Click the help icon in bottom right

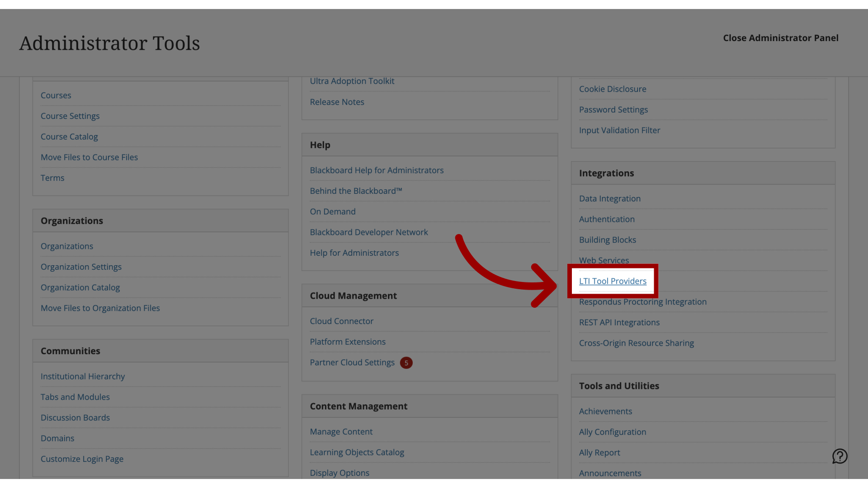pyautogui.click(x=840, y=456)
